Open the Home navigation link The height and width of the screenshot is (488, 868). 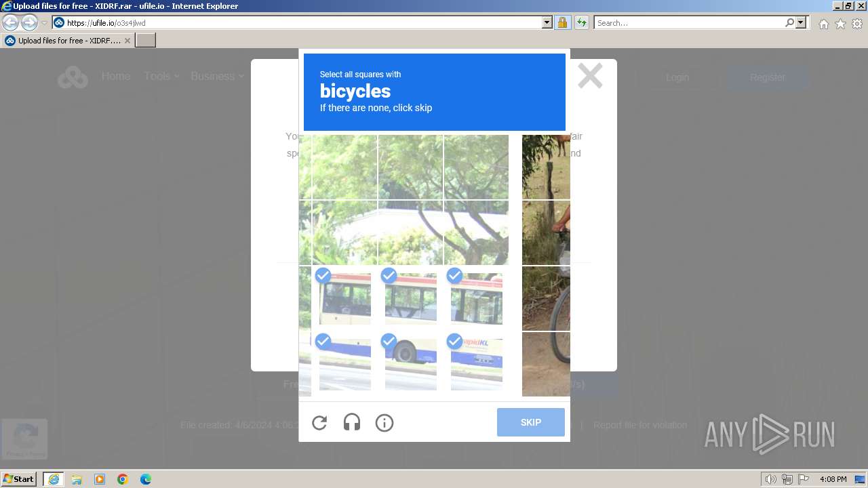pyautogui.click(x=116, y=76)
